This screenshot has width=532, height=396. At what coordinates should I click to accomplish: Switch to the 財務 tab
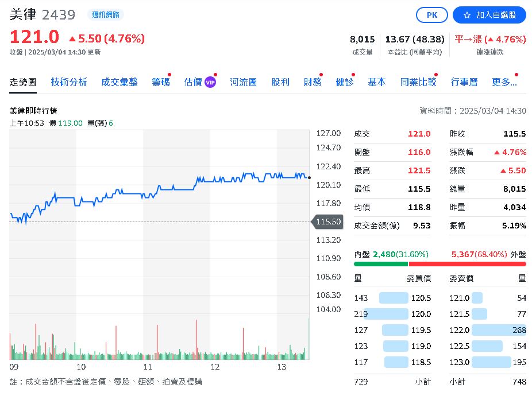313,82
